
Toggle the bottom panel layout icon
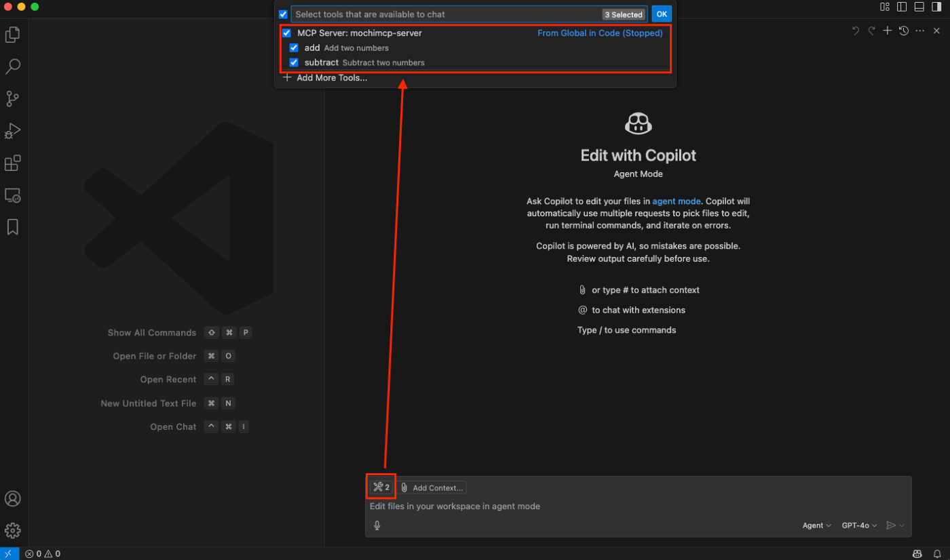[x=919, y=7]
